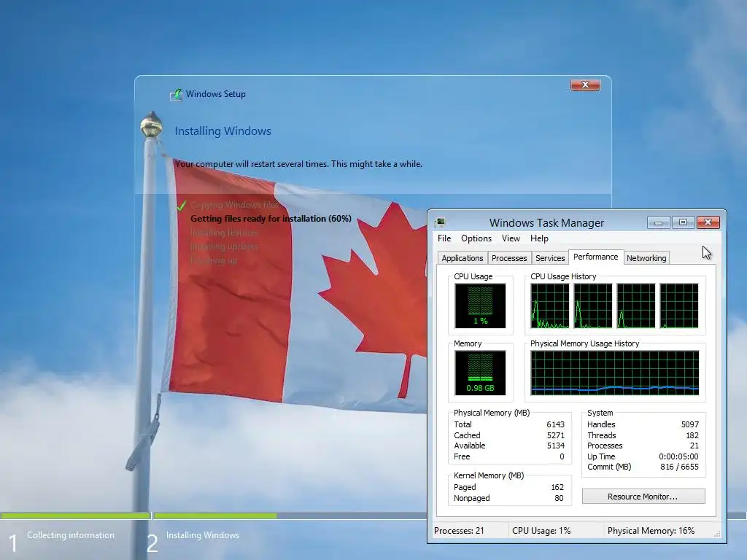
Task: Click the Commit (MB) value 816 / 6655
Action: pyautogui.click(x=679, y=467)
